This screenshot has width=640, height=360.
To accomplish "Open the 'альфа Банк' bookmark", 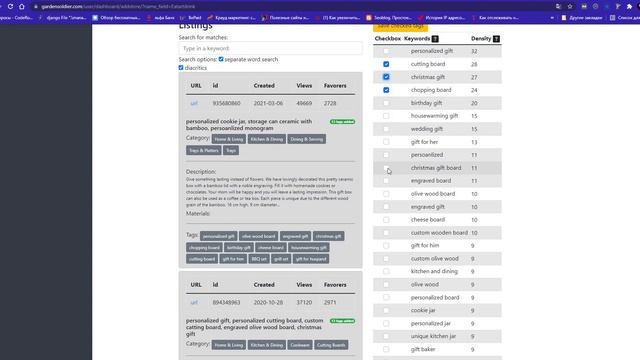I will pos(161,18).
